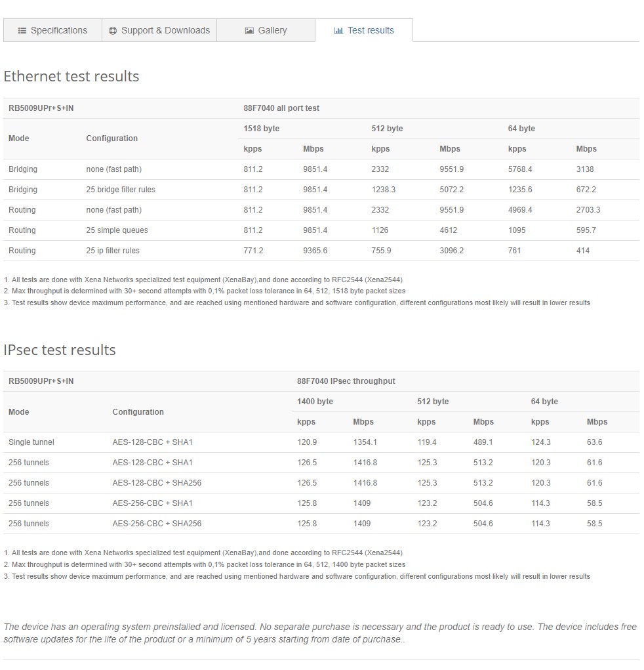Switch to Support & Downloads tab
This screenshot has width=644, height=670.
[159, 30]
